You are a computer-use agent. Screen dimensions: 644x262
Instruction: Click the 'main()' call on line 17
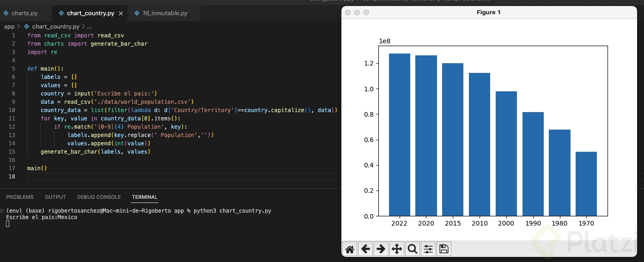tap(37, 168)
